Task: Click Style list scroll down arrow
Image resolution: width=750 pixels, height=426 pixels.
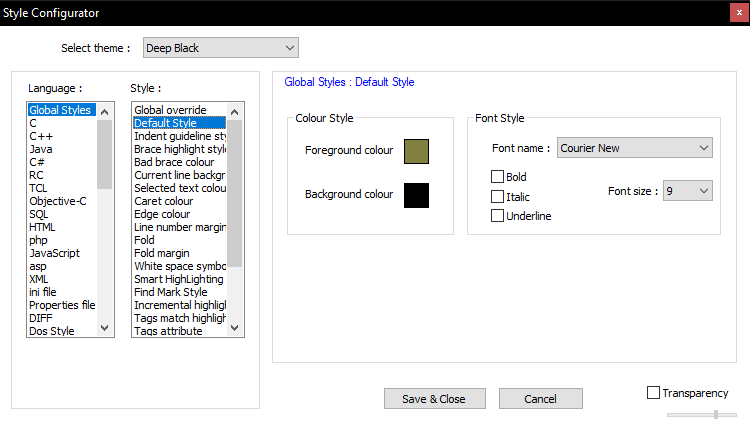Action: point(234,328)
